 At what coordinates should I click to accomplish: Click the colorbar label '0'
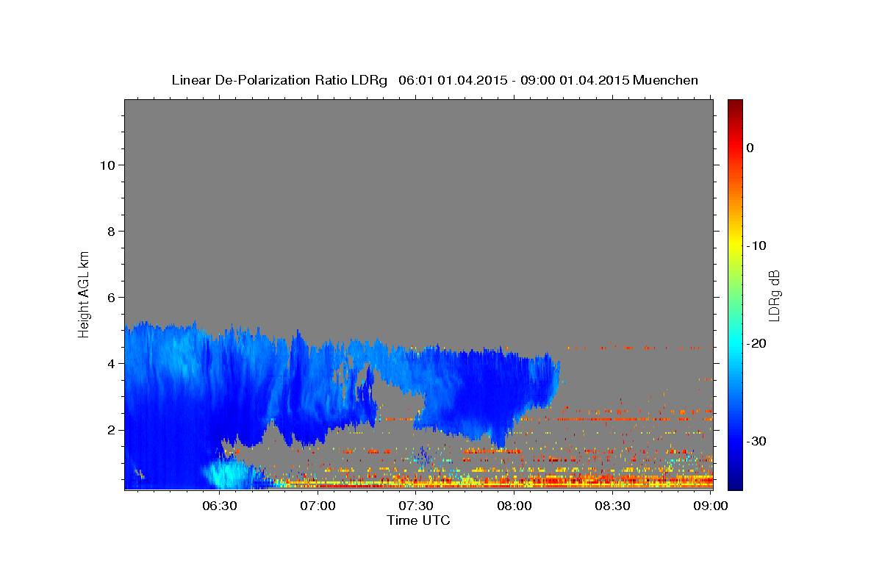pos(750,148)
